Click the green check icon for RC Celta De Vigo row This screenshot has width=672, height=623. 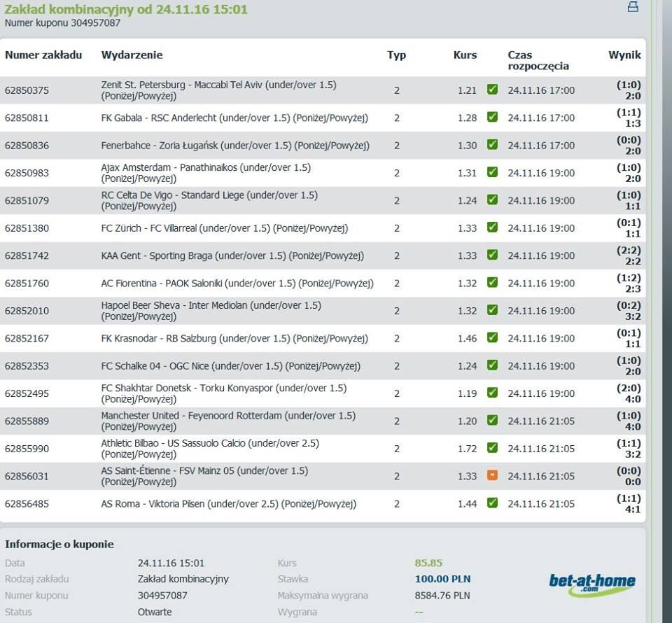(492, 199)
